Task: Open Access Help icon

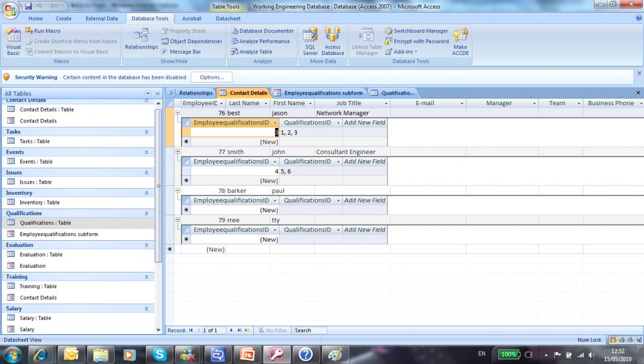Action: [639, 18]
